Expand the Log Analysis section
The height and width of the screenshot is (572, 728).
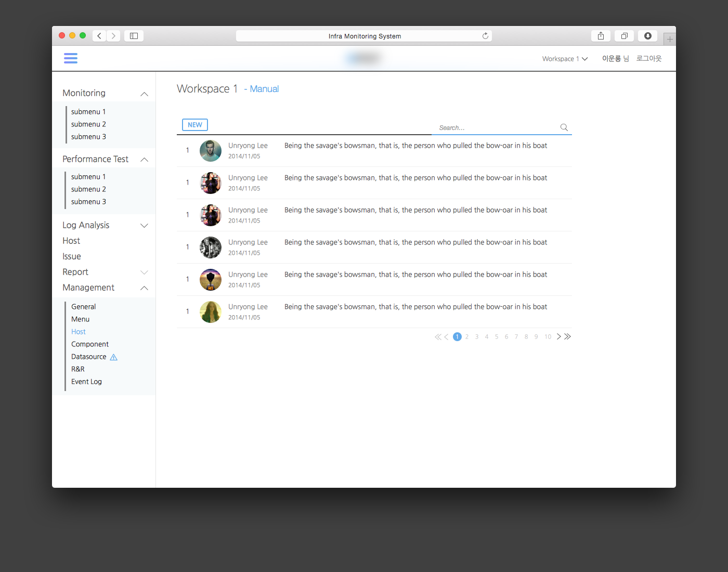[x=145, y=226]
